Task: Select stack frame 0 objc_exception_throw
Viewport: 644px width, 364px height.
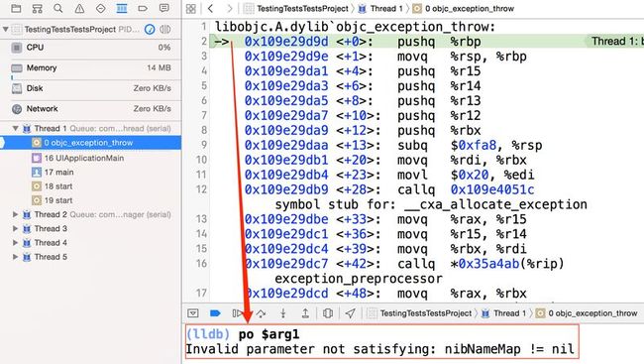Action: click(x=90, y=143)
